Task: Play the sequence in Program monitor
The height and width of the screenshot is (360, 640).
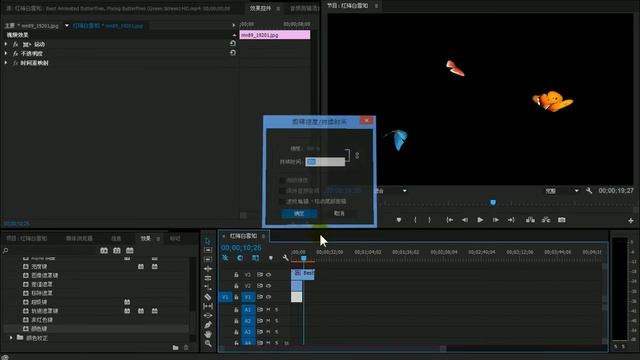Action: (480, 220)
